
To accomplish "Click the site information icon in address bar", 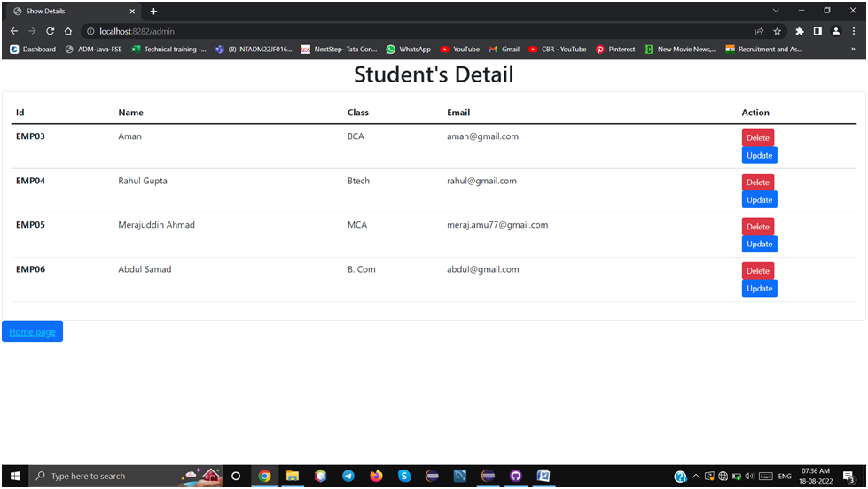I will click(x=90, y=32).
